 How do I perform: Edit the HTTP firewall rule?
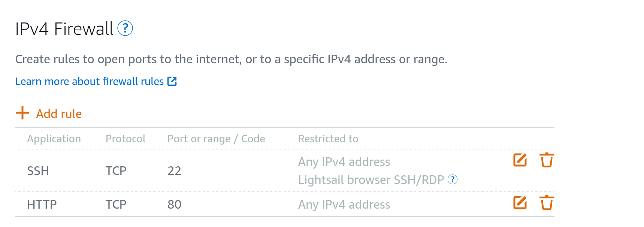coord(520,203)
